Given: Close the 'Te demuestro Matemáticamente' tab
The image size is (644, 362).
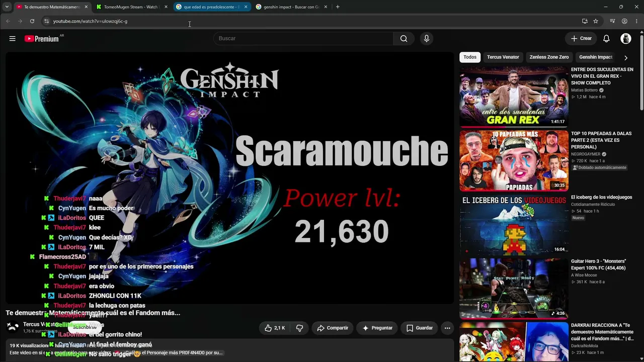Looking at the screenshot, I should [x=86, y=7].
